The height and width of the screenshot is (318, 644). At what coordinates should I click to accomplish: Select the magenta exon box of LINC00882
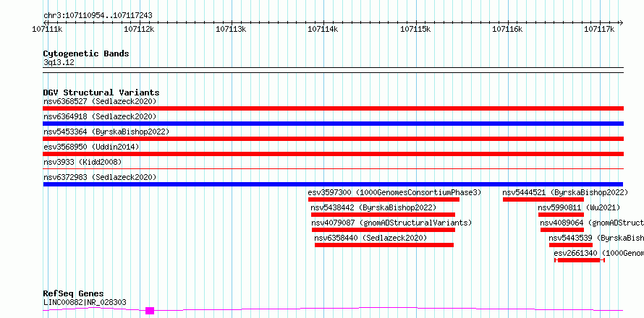(x=150, y=311)
